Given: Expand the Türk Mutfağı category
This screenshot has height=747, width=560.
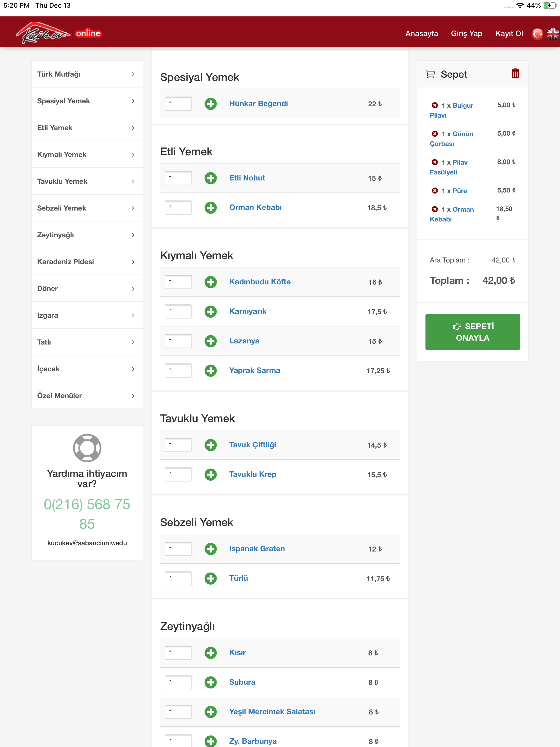Looking at the screenshot, I should [x=87, y=74].
